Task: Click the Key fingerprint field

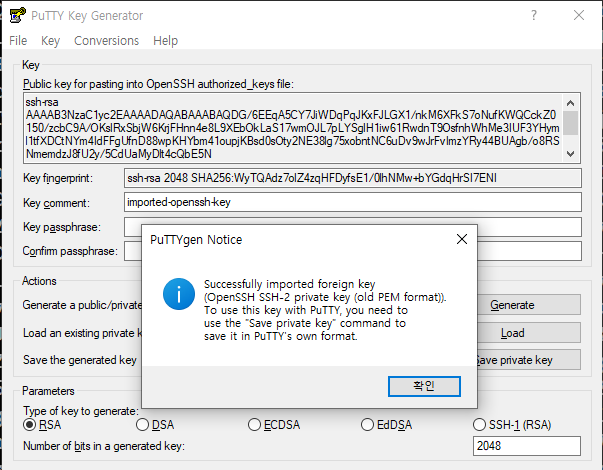Action: pos(353,178)
